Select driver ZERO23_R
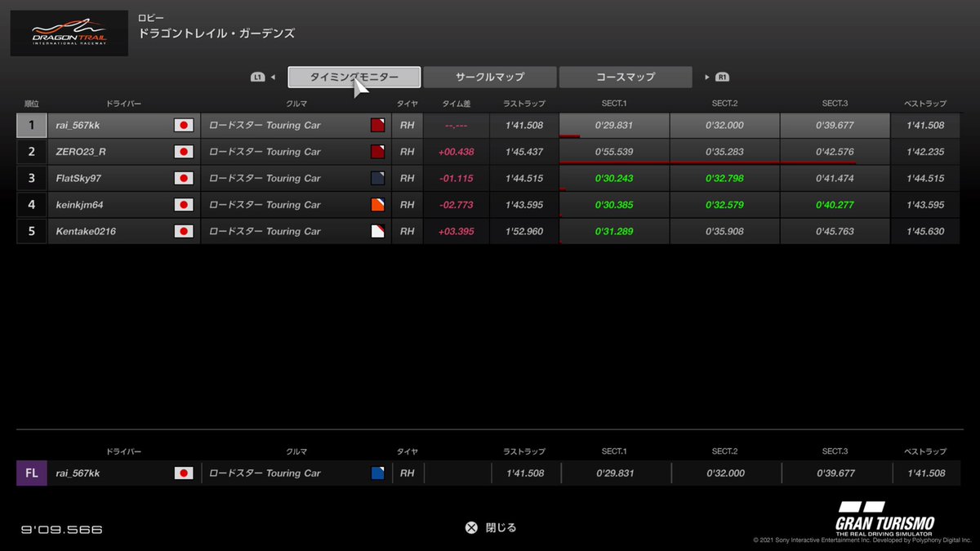The width and height of the screenshot is (980, 551). 81,152
